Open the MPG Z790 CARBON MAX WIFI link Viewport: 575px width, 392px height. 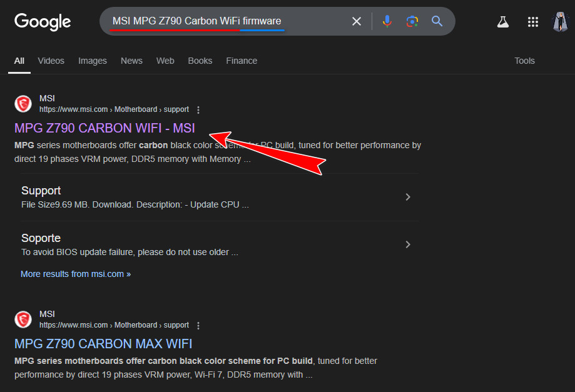[103, 344]
